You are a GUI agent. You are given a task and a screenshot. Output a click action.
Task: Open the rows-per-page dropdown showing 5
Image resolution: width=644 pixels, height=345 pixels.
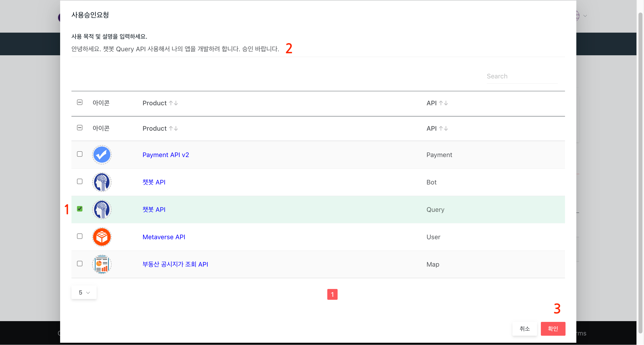click(x=84, y=292)
